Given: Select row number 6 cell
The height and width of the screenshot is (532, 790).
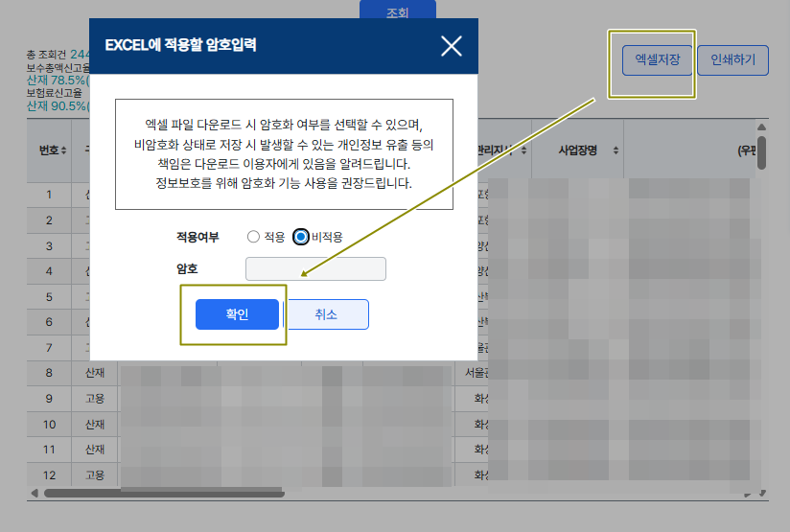Looking at the screenshot, I should click(x=49, y=322).
